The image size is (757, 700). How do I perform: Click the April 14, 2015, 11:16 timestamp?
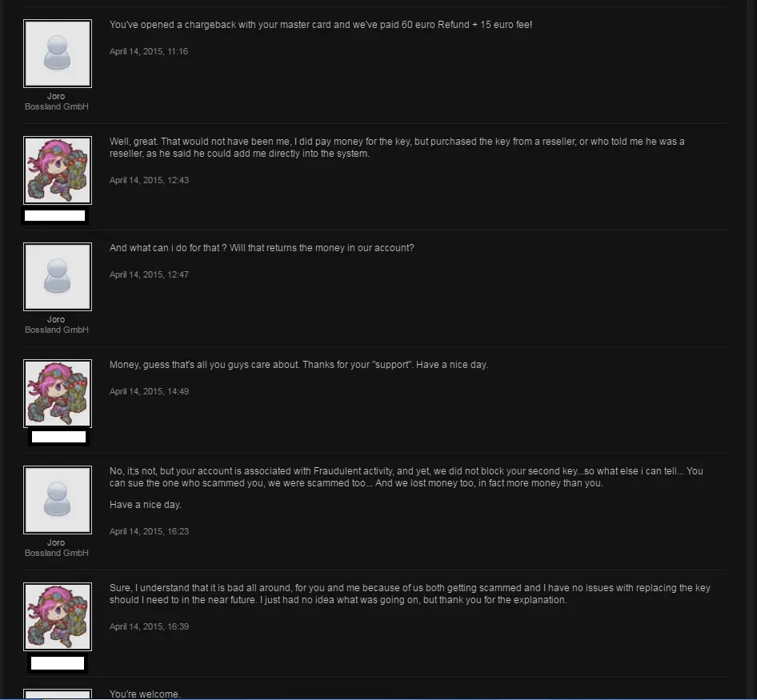pos(149,51)
